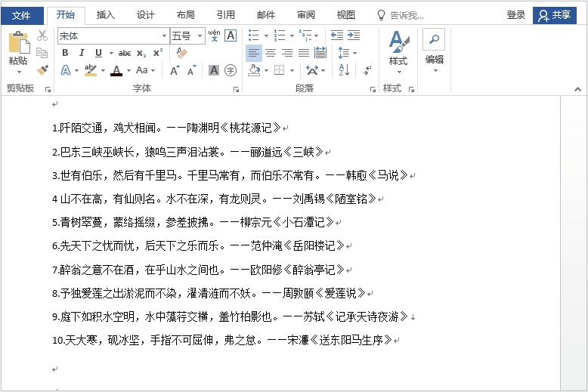Open Clipboard pane launcher
588x392 pixels.
pyautogui.click(x=48, y=89)
